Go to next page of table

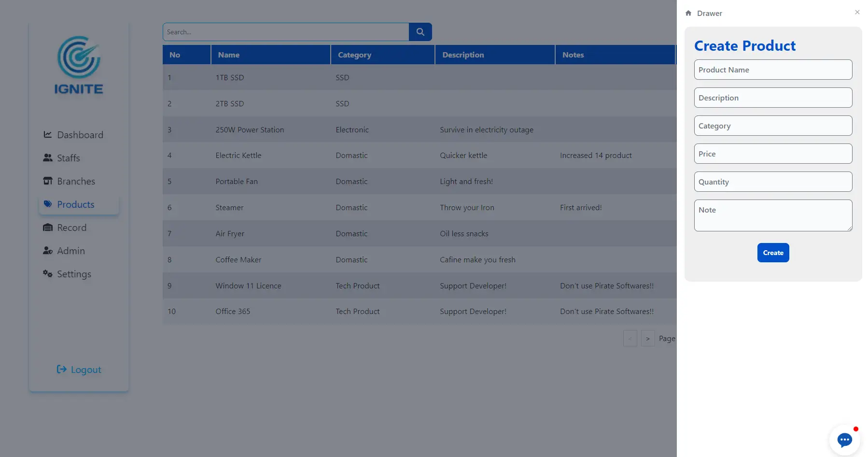click(648, 339)
